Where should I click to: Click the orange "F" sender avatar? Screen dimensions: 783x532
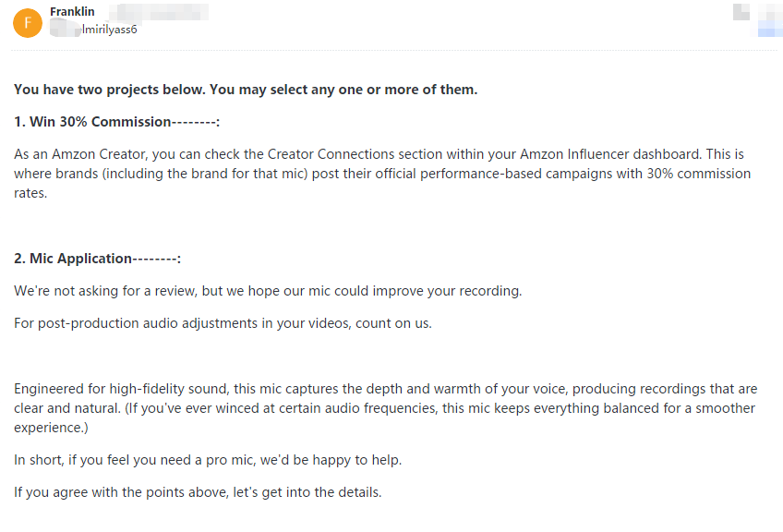click(27, 22)
